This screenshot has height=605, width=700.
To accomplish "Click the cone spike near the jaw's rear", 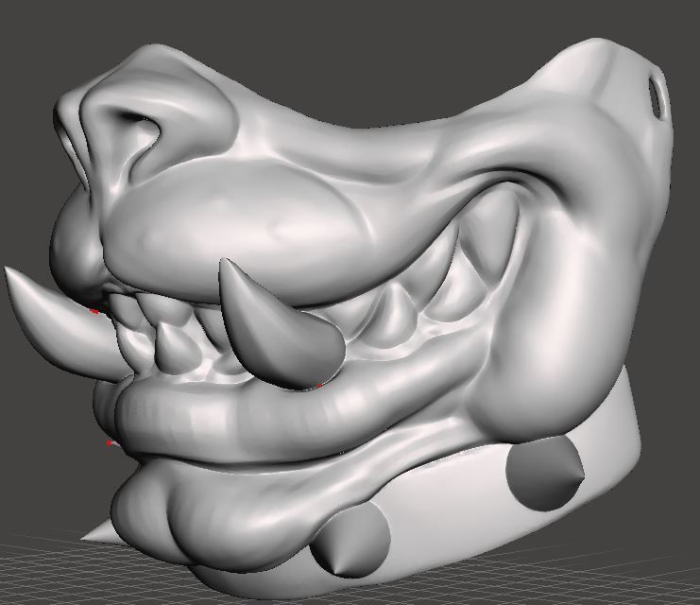I will (x=545, y=474).
